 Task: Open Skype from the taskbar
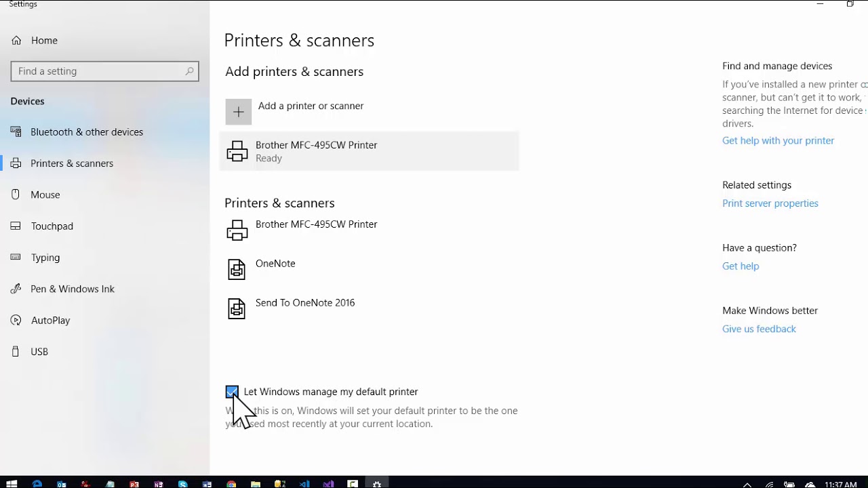(x=182, y=484)
